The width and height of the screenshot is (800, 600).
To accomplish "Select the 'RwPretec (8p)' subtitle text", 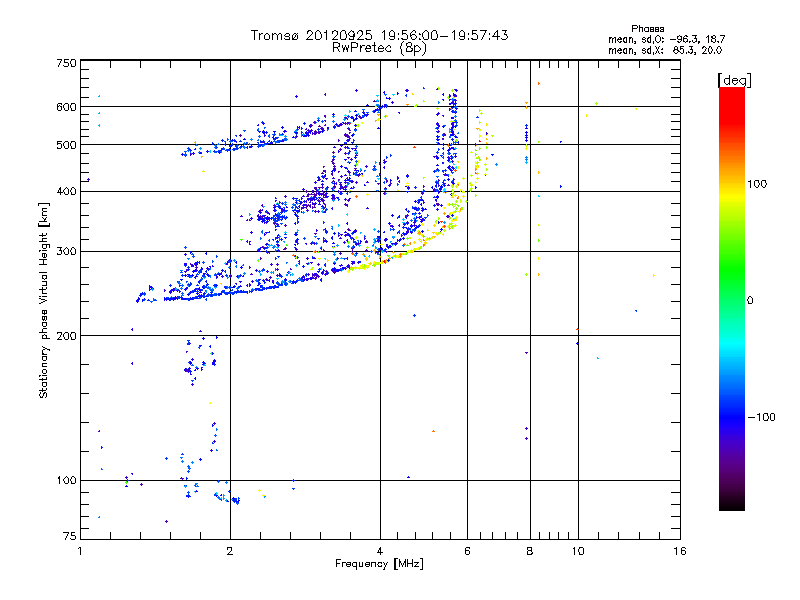I will click(379, 48).
